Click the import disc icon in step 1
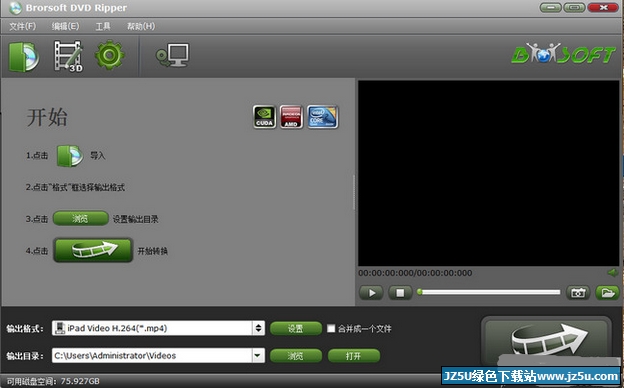Image resolution: width=624 pixels, height=388 pixels. click(x=70, y=156)
